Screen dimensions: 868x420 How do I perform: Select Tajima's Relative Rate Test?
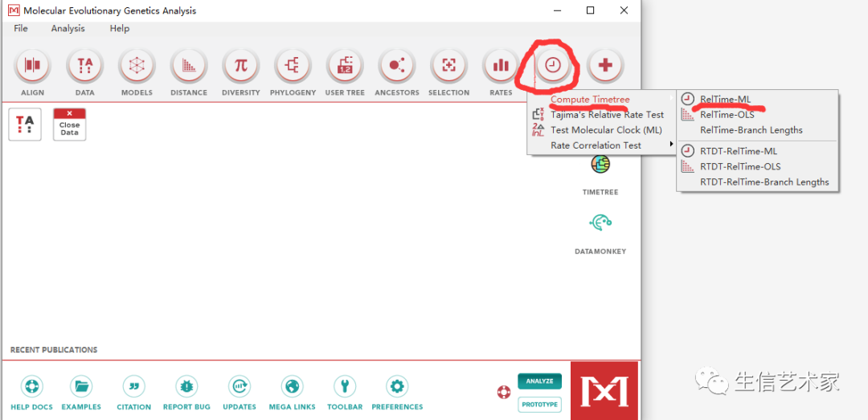(x=602, y=115)
